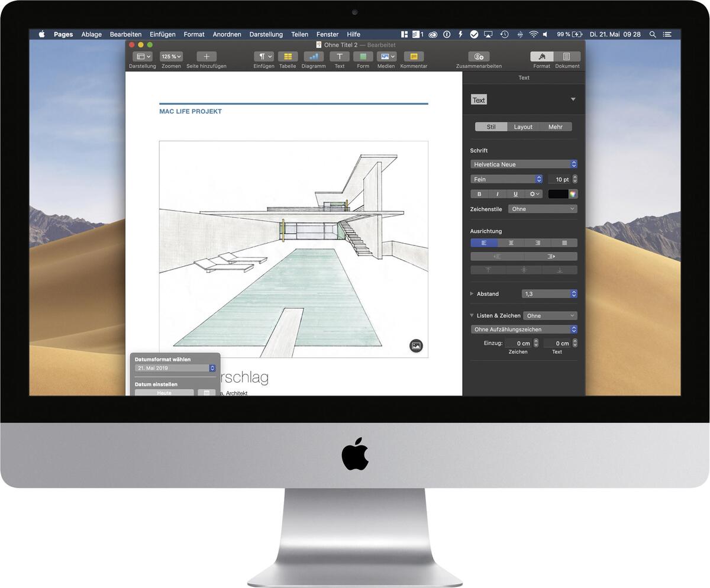The width and height of the screenshot is (710, 588).
Task: Click the font size 10 pt field
Action: pyautogui.click(x=559, y=179)
